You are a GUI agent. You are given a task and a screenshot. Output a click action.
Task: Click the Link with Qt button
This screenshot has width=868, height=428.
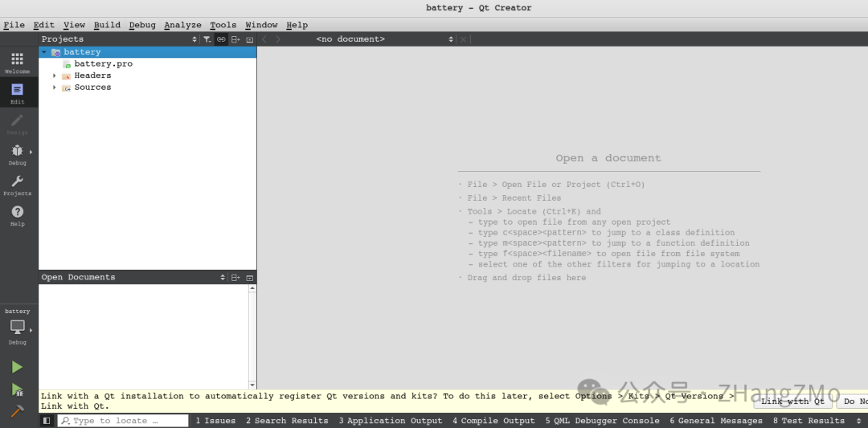coord(792,402)
